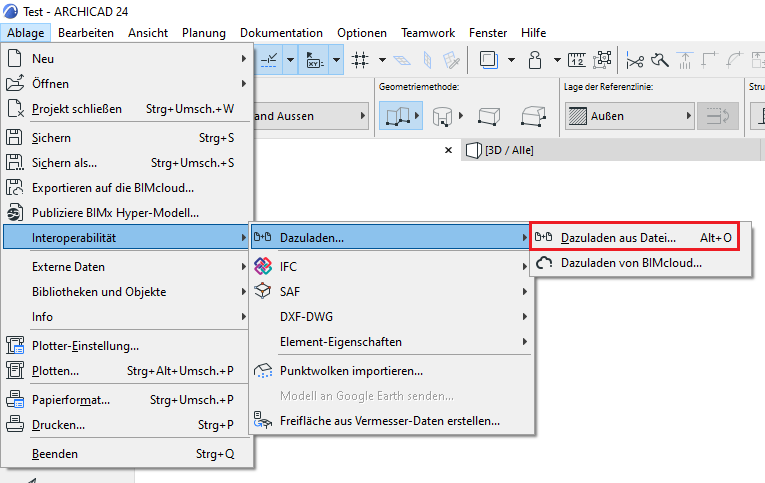Screen dimensions: 765x483
Task: Click the Dazuladen von BIMcloud cloud icon
Action: tap(544, 264)
